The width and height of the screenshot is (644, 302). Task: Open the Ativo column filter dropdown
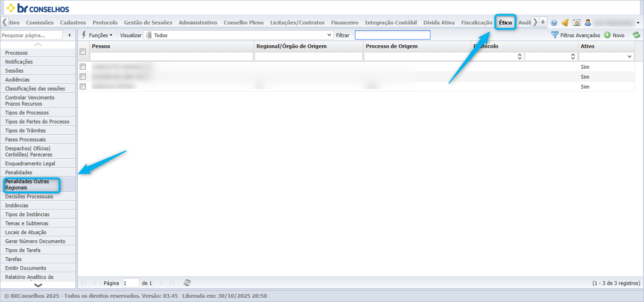pyautogui.click(x=630, y=57)
